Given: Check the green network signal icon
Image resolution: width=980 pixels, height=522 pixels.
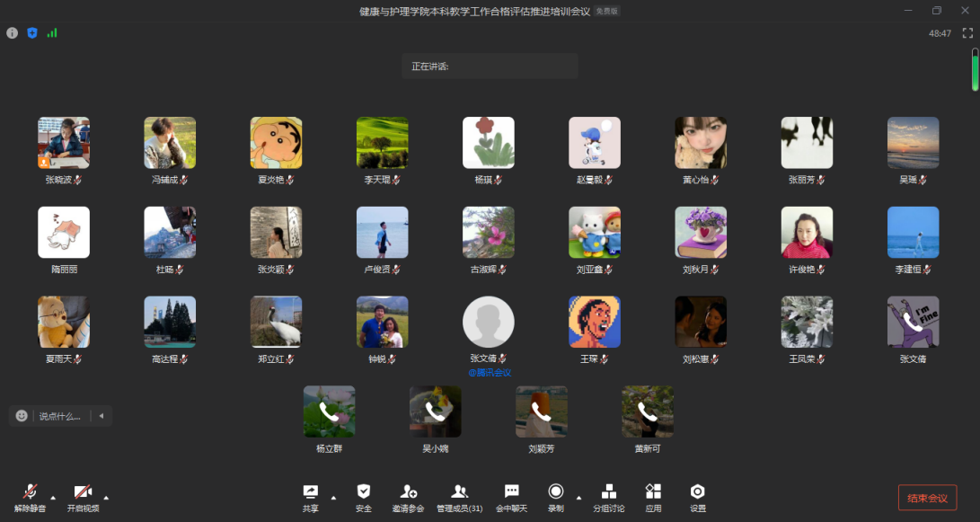Looking at the screenshot, I should click(x=52, y=33).
